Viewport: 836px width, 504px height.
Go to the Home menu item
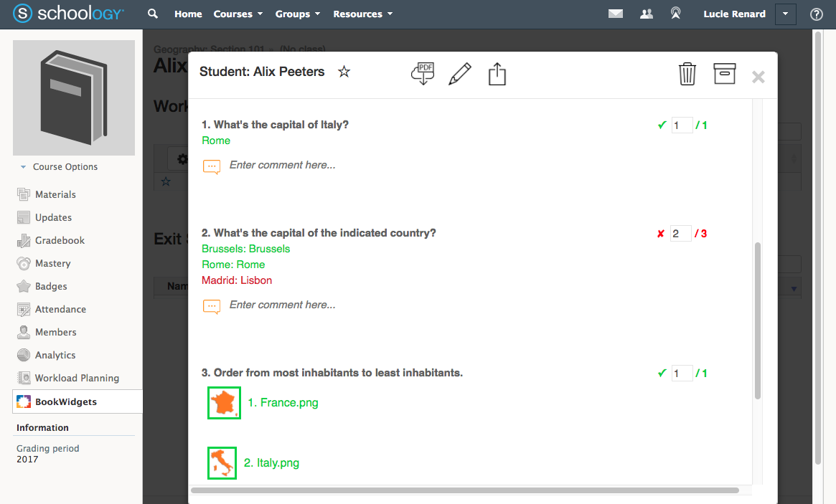188,14
